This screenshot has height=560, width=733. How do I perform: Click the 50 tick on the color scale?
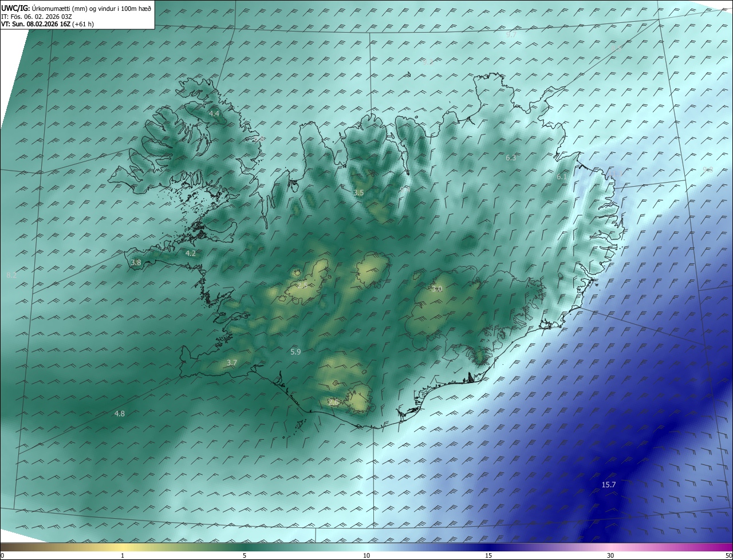(728, 555)
